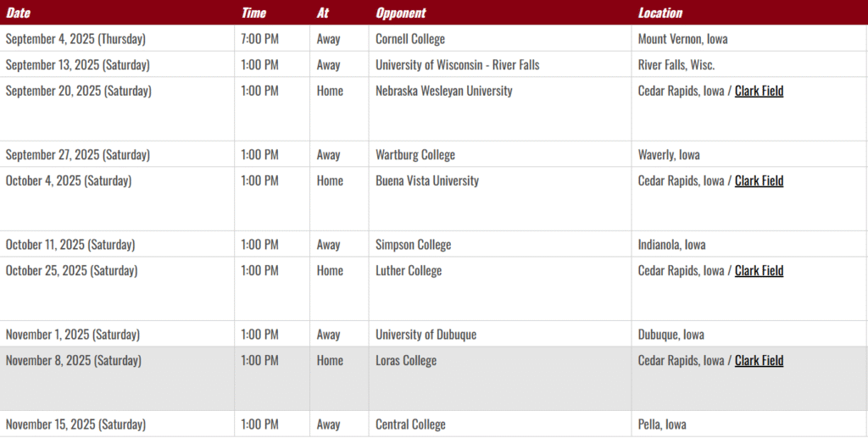Click the Pella, Iowa location cell
Viewport: 868px width, 438px height.
662,424
